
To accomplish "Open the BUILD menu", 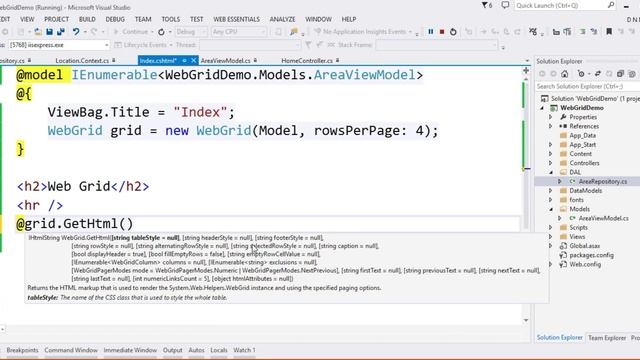I will [87, 19].
